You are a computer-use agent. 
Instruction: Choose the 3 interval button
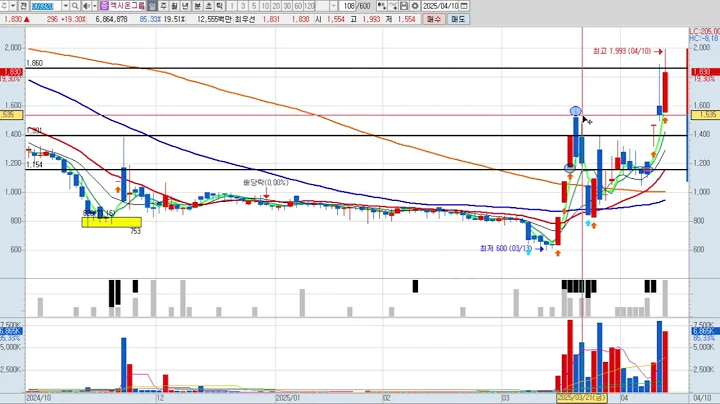243,6
